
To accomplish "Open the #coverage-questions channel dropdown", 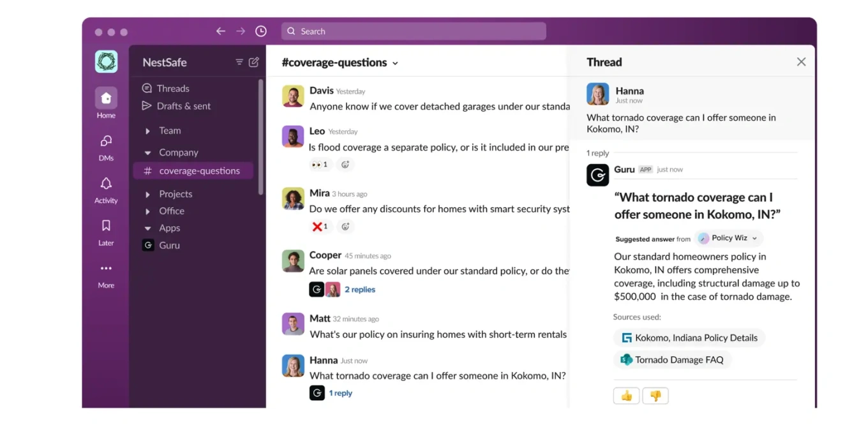I will pyautogui.click(x=395, y=63).
